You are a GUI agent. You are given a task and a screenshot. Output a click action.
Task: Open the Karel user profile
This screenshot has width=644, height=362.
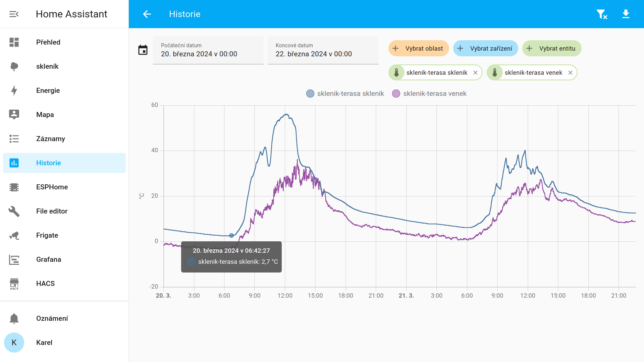[x=64, y=343]
